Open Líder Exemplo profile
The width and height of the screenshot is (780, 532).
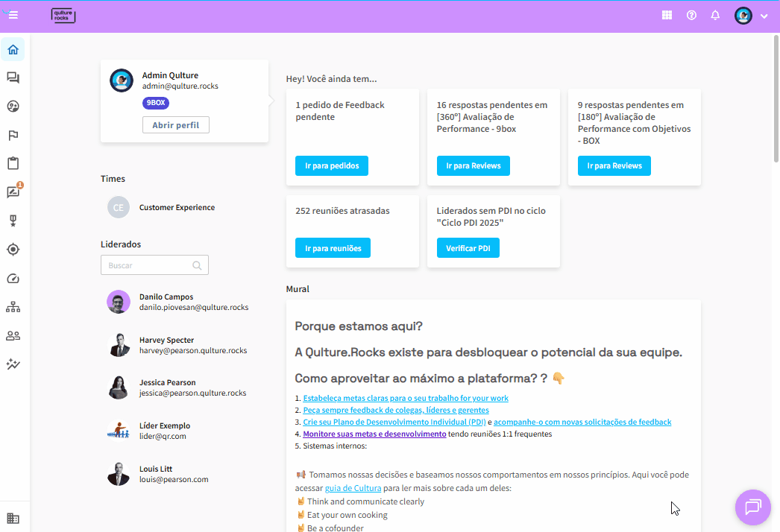(x=165, y=425)
